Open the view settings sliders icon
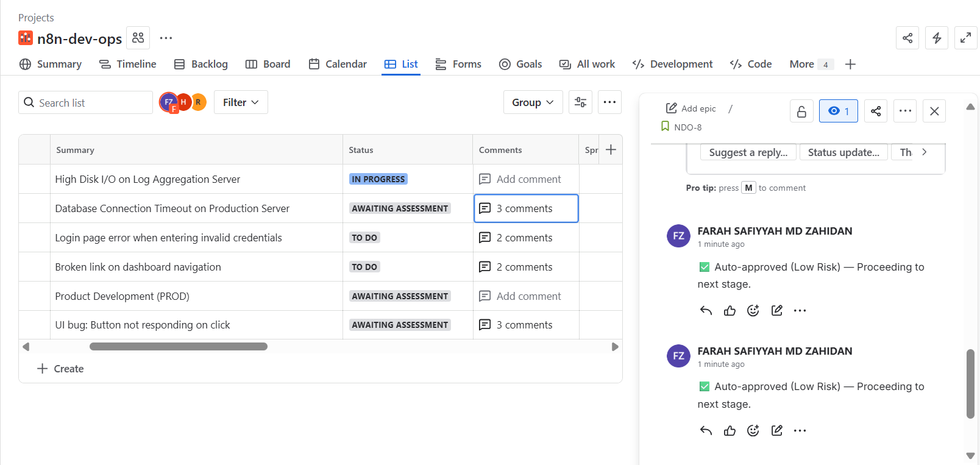Screen dimensions: 980x465 coord(580,102)
